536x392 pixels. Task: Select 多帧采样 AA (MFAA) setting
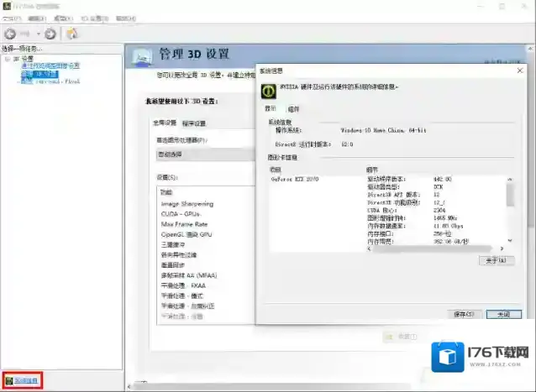(x=189, y=275)
